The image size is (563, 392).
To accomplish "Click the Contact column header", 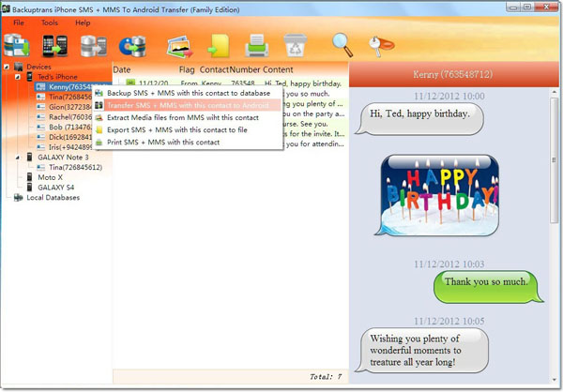I will click(x=214, y=69).
